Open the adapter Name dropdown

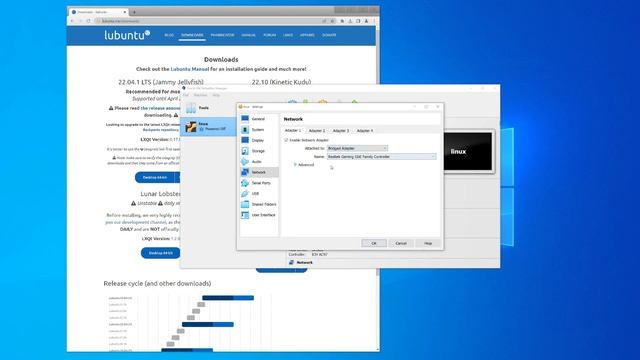[382, 156]
